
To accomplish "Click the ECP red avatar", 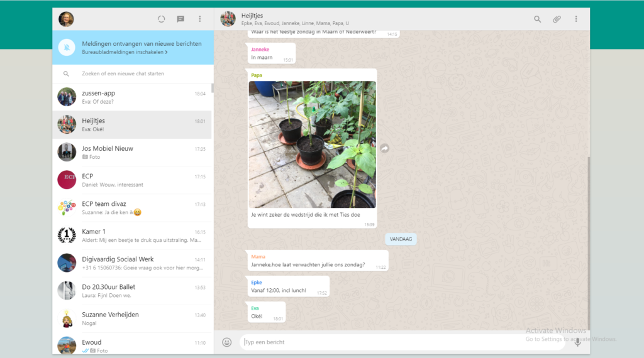I will 67,180.
